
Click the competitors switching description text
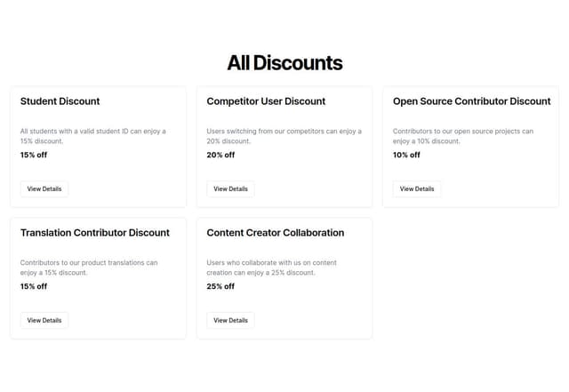click(x=284, y=136)
